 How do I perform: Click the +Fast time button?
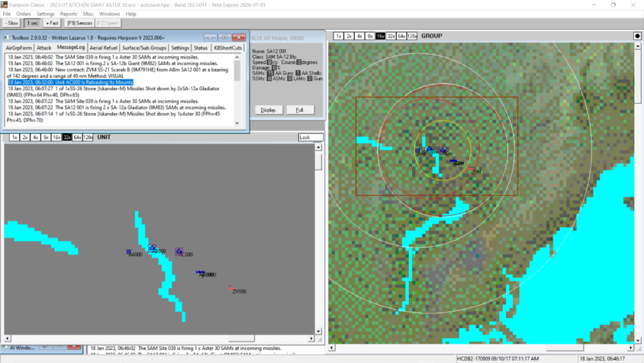pos(52,23)
